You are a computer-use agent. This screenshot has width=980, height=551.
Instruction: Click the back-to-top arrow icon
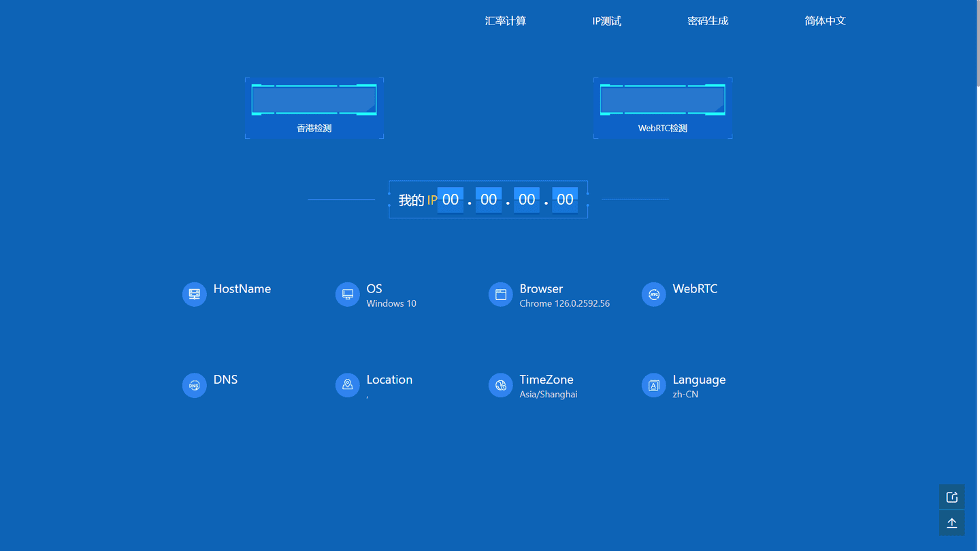(952, 522)
